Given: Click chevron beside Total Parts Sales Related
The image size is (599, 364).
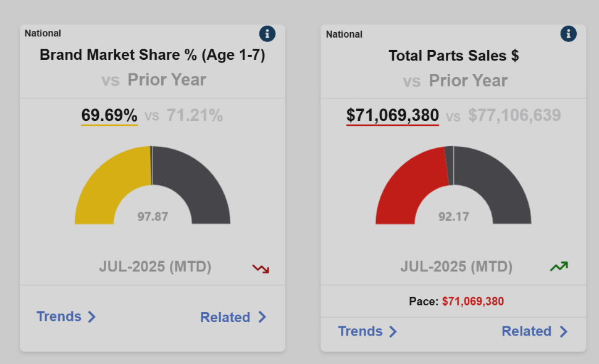Looking at the screenshot, I should pyautogui.click(x=563, y=331).
